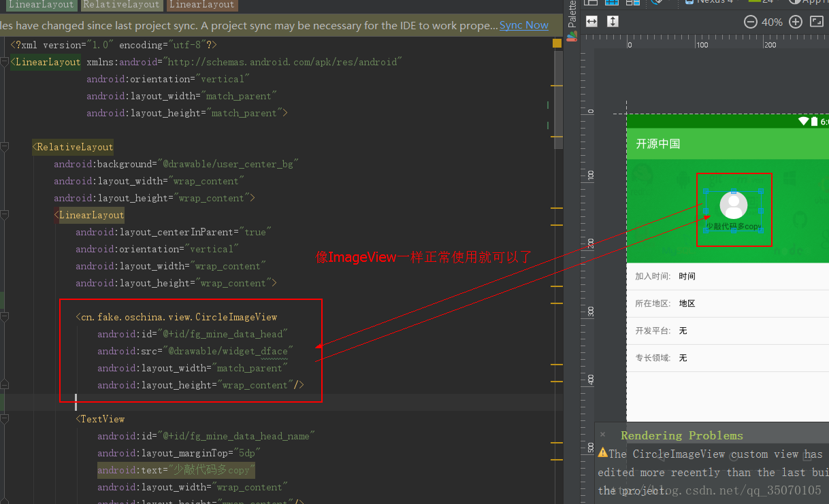The height and width of the screenshot is (504, 829).
Task: Click the @+id/fg_mine_data_head_name value
Action: point(236,436)
